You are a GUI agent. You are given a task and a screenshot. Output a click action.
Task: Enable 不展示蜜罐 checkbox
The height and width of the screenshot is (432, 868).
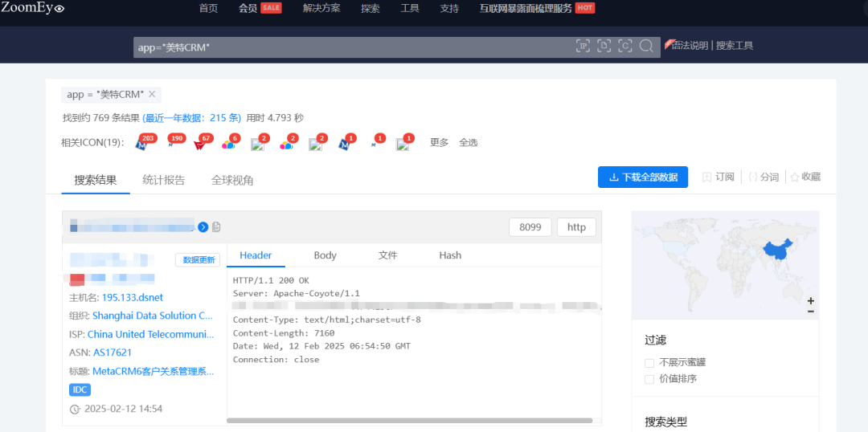(649, 363)
